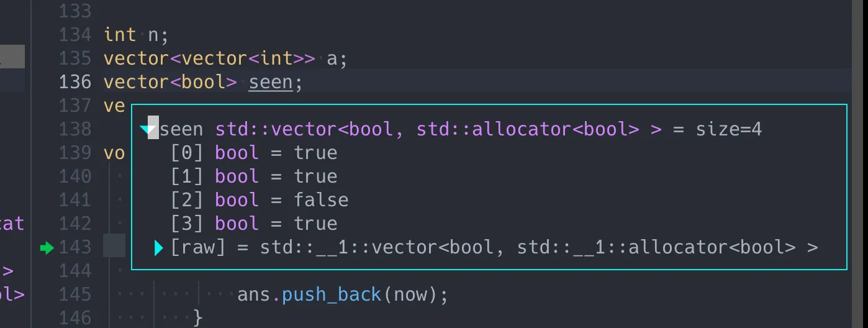The image size is (868, 328).
Task: Click the size=4 summary in the popup
Action: (728, 129)
